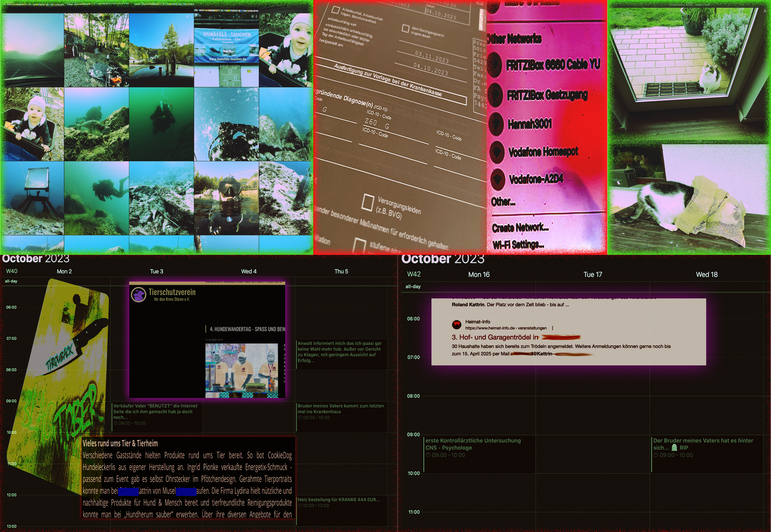Tick the dem Durchgangsarzt zugewiesen checkbox
The image size is (771, 532).
[405, 28]
